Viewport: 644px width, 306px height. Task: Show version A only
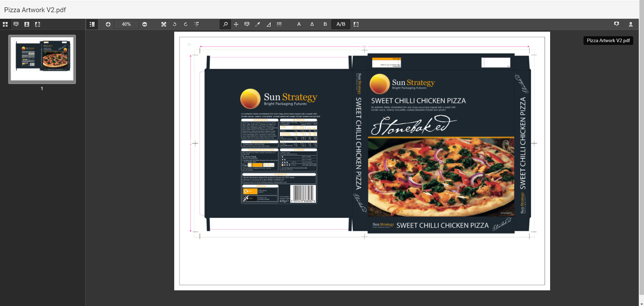[x=299, y=24]
